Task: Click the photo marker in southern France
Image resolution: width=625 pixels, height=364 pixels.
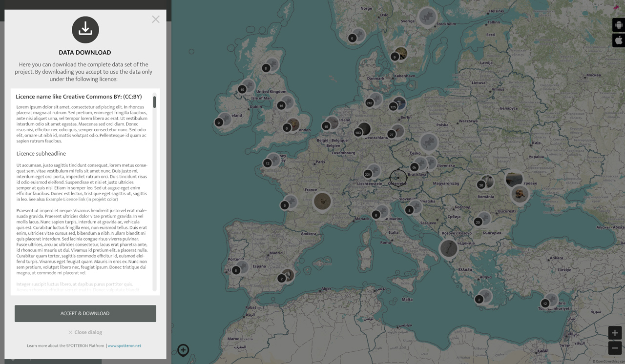Action: coord(322,201)
